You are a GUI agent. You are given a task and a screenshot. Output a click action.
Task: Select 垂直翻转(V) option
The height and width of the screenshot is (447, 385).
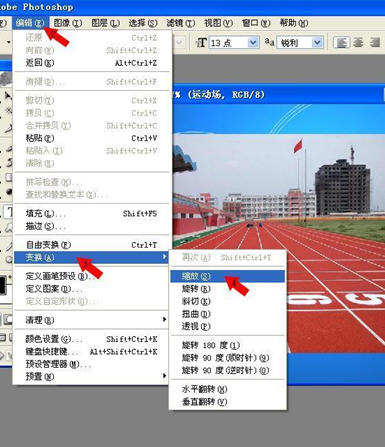pos(227,402)
